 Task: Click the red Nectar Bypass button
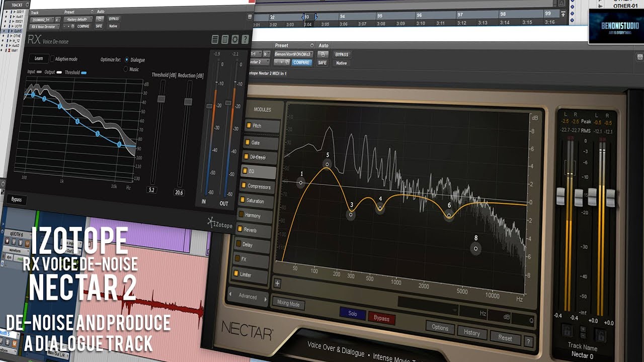coord(381,319)
